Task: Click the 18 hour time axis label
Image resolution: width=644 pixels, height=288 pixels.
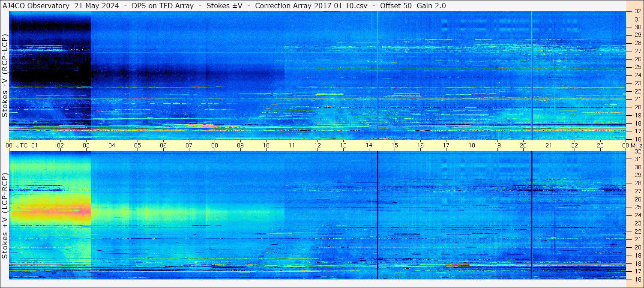Action: [x=472, y=145]
